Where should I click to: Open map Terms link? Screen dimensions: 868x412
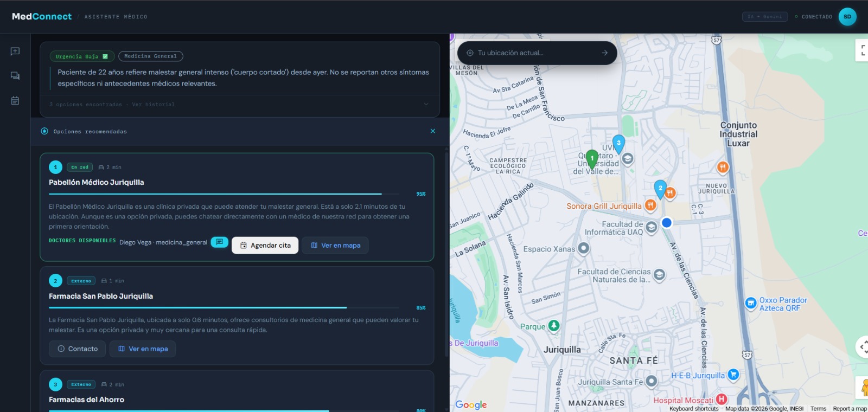coord(818,409)
